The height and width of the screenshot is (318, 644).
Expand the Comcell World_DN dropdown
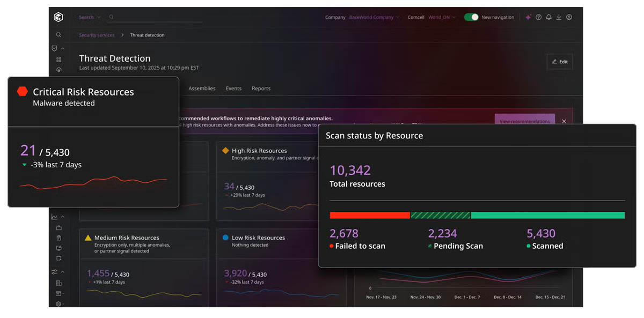coord(441,17)
